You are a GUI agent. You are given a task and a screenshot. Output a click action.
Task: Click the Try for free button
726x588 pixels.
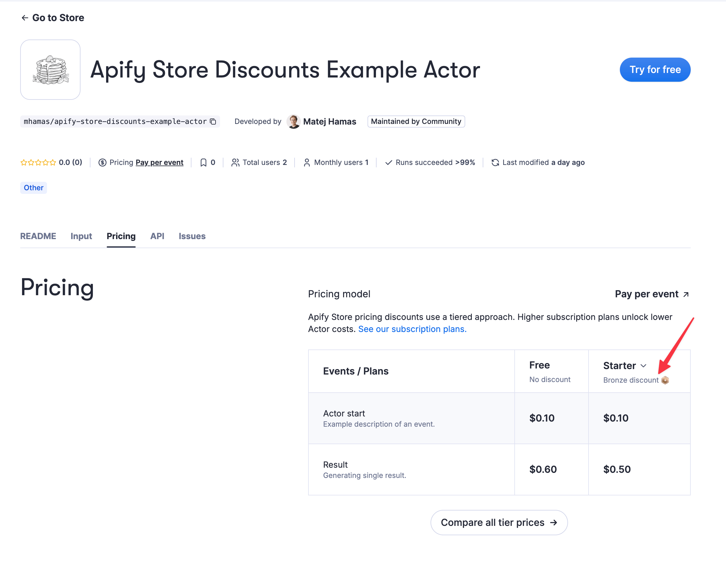[655, 69]
